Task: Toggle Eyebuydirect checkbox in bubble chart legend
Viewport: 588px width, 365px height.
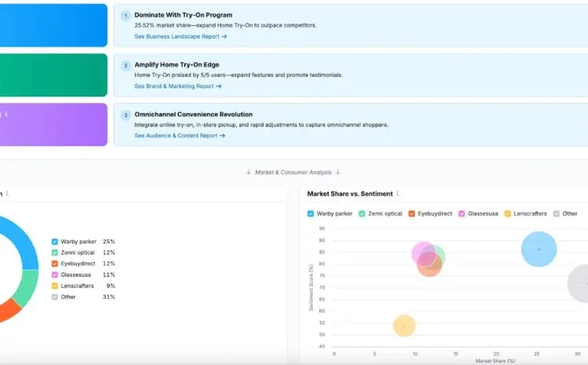Action: (412, 214)
